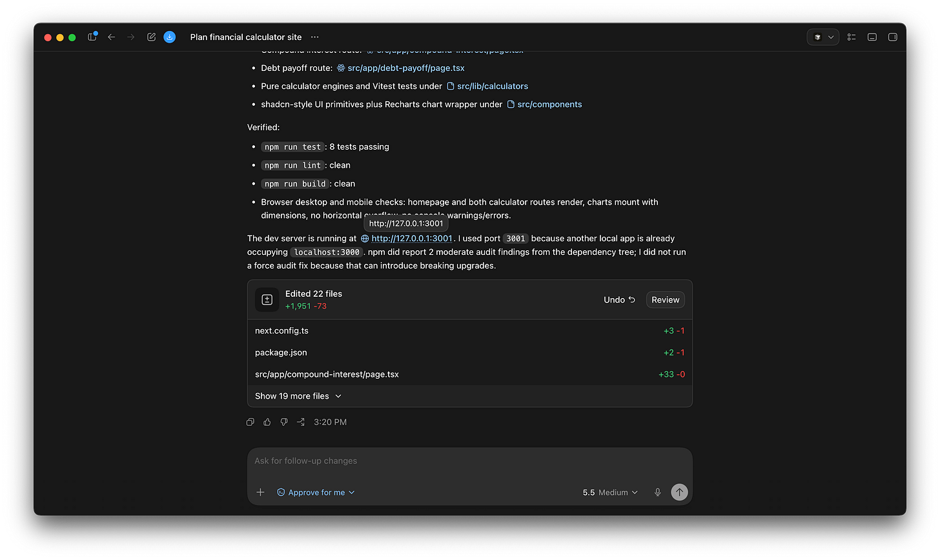Open the http://127.0.0.1:3001 dev server link
940x560 pixels.
412,238
